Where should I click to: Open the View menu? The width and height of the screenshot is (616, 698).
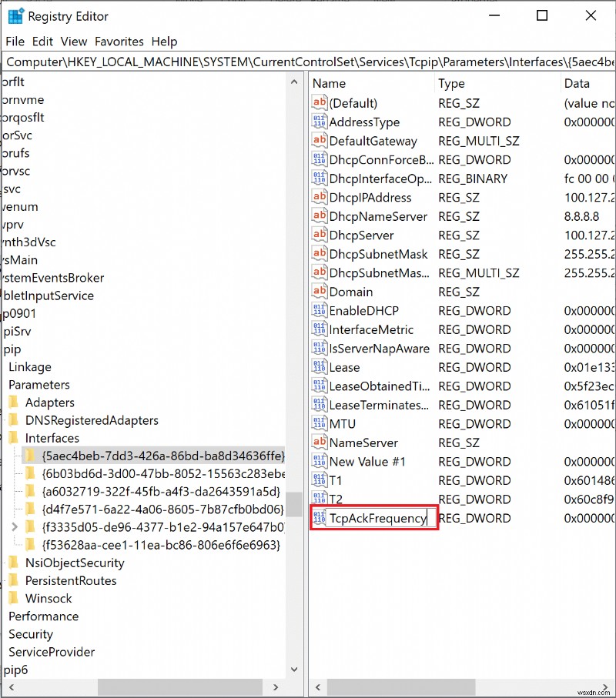tap(73, 42)
